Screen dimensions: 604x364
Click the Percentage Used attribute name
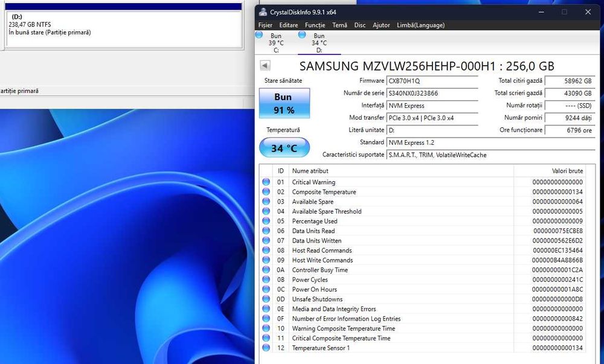pyautogui.click(x=314, y=221)
